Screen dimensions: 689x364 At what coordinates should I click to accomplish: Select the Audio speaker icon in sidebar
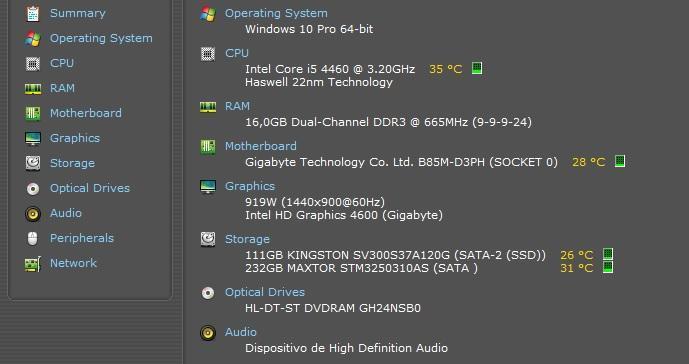coord(33,214)
